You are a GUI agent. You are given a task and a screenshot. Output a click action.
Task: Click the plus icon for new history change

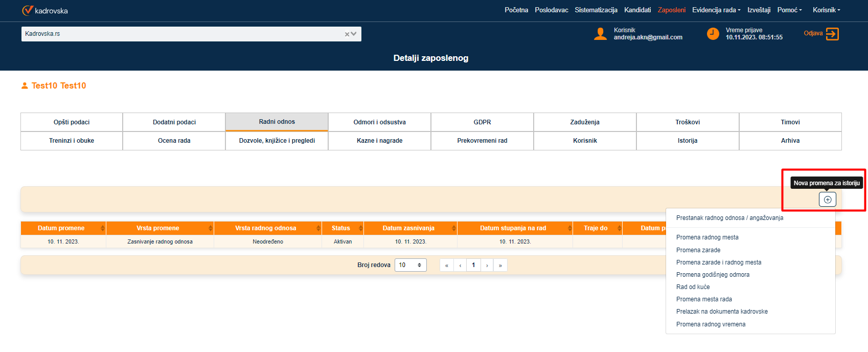[827, 200]
